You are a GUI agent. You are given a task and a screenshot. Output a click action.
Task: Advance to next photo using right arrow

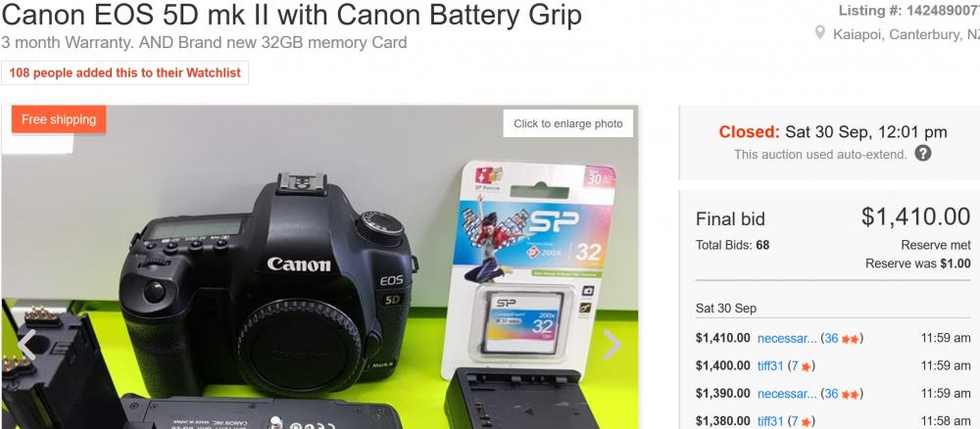coord(612,344)
